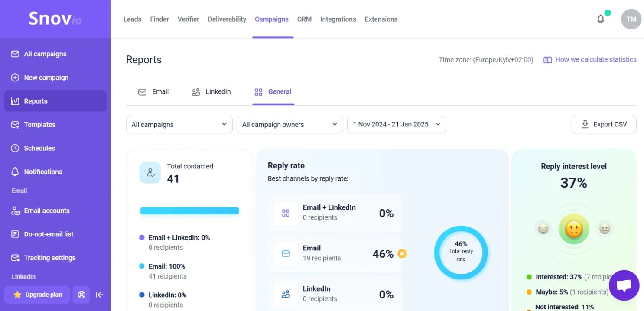Screen dimensions: 644x311
Task: Click the Total contacted person icon
Action: 150,173
